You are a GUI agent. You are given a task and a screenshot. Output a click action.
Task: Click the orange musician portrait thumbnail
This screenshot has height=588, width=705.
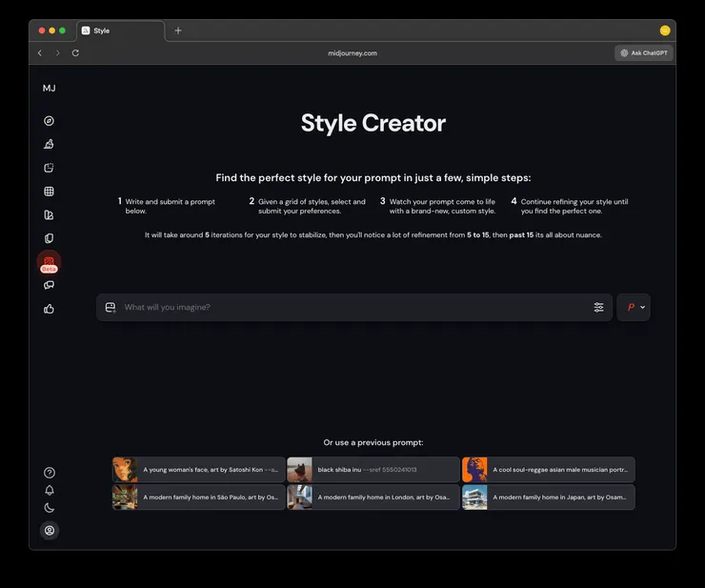[474, 470]
